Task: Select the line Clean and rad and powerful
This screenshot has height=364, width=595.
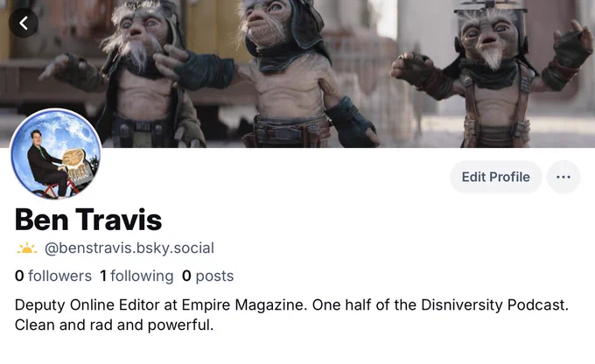Action: [x=115, y=325]
